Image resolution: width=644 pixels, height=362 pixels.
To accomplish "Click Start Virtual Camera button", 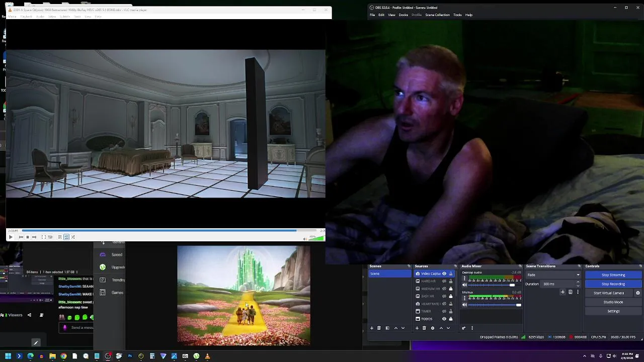I will (x=609, y=293).
